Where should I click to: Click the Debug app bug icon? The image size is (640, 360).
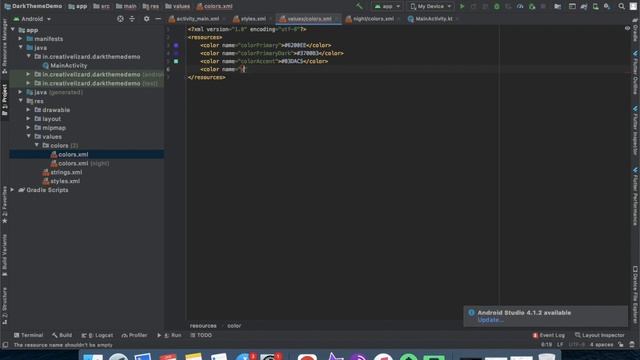[497, 6]
